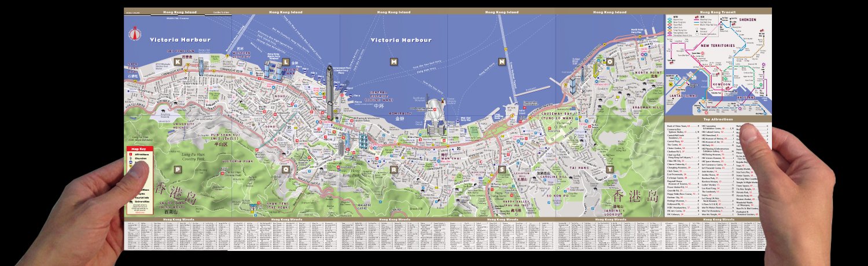Screen dimensions: 868x266
Task: Select the L grid marker
Action: point(285,61)
